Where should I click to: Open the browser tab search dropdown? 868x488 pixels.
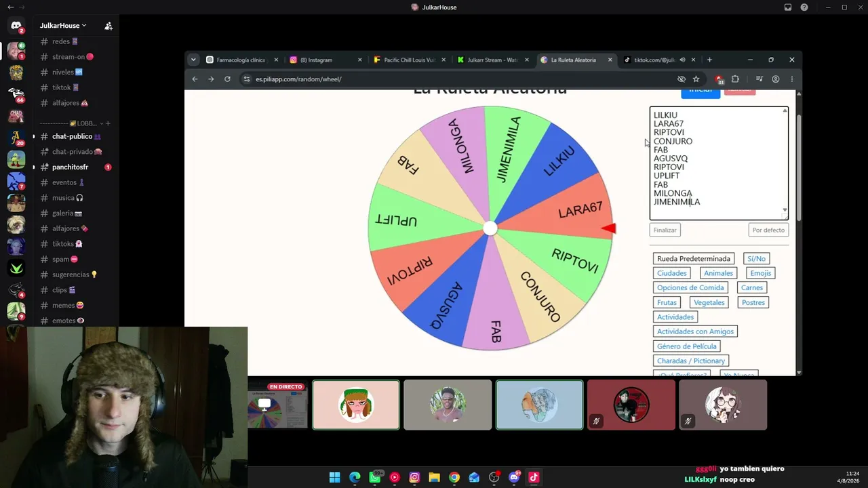click(x=193, y=60)
